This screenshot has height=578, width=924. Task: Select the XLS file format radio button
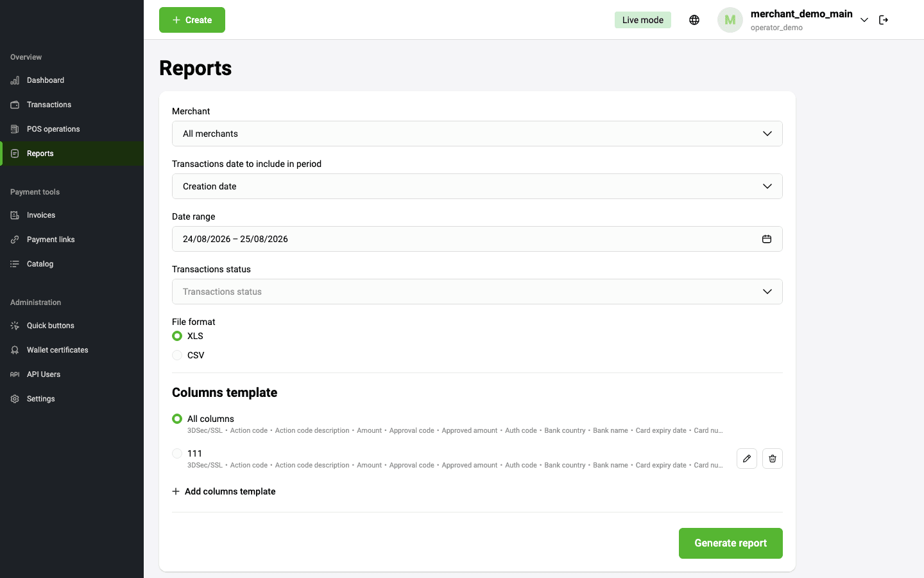click(x=177, y=336)
